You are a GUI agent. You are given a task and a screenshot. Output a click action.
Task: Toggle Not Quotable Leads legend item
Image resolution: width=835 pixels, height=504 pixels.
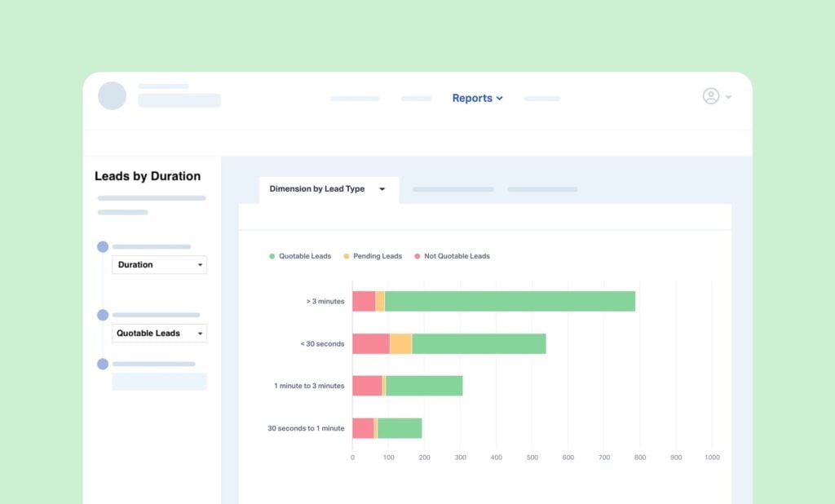452,256
